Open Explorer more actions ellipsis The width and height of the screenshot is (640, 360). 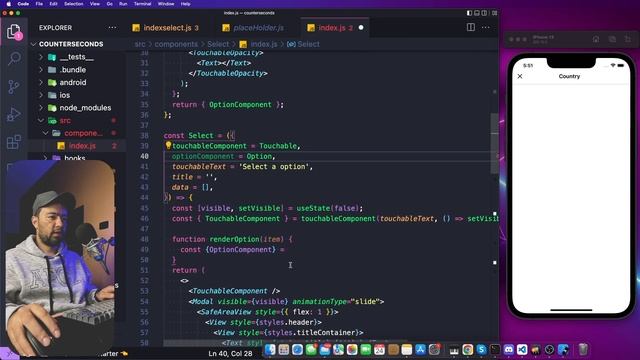[x=112, y=28]
